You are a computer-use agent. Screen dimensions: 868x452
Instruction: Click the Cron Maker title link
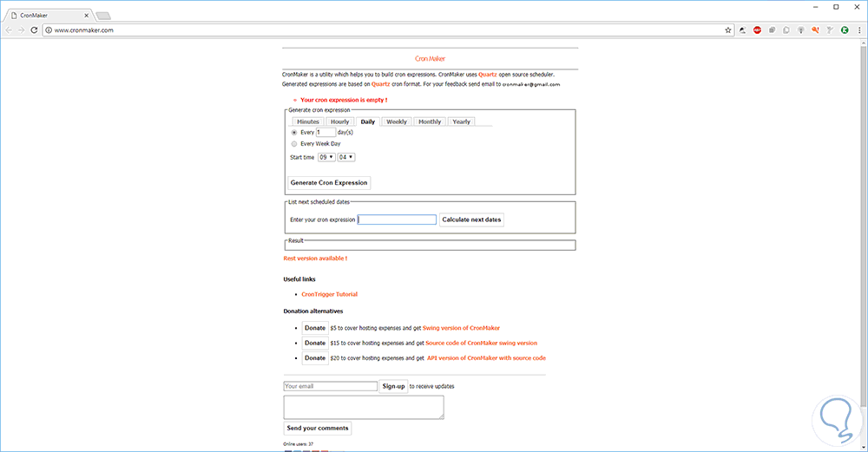coord(431,59)
